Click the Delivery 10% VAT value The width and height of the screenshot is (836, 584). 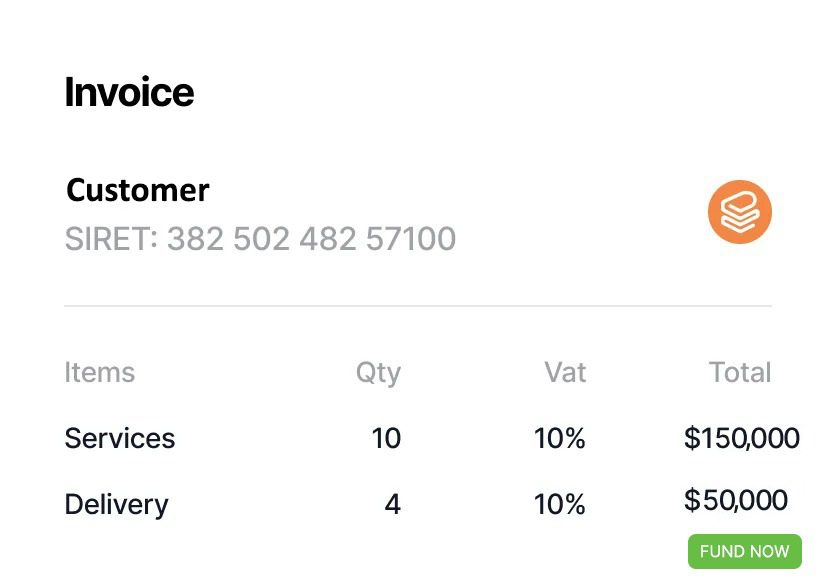tap(559, 505)
